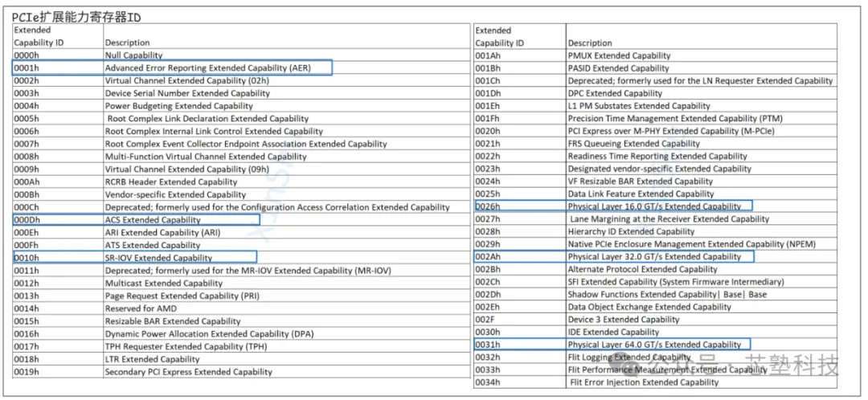Click the Physical Layer 16.0 GT/s entry
The image size is (868, 400).
tap(654, 206)
